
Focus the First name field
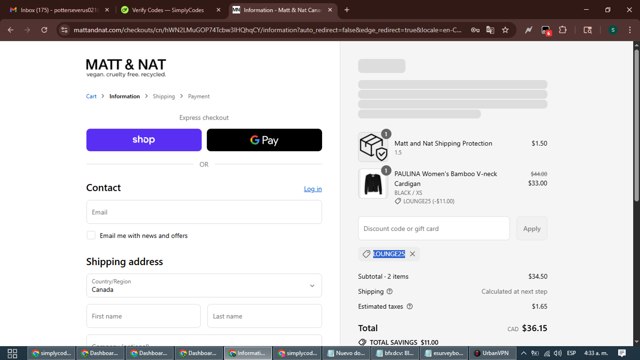tap(143, 316)
